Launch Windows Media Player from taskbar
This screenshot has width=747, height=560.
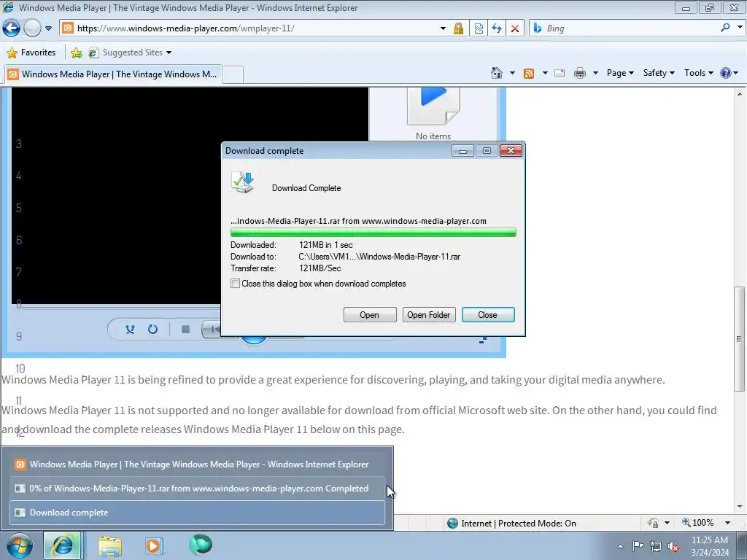click(153, 545)
